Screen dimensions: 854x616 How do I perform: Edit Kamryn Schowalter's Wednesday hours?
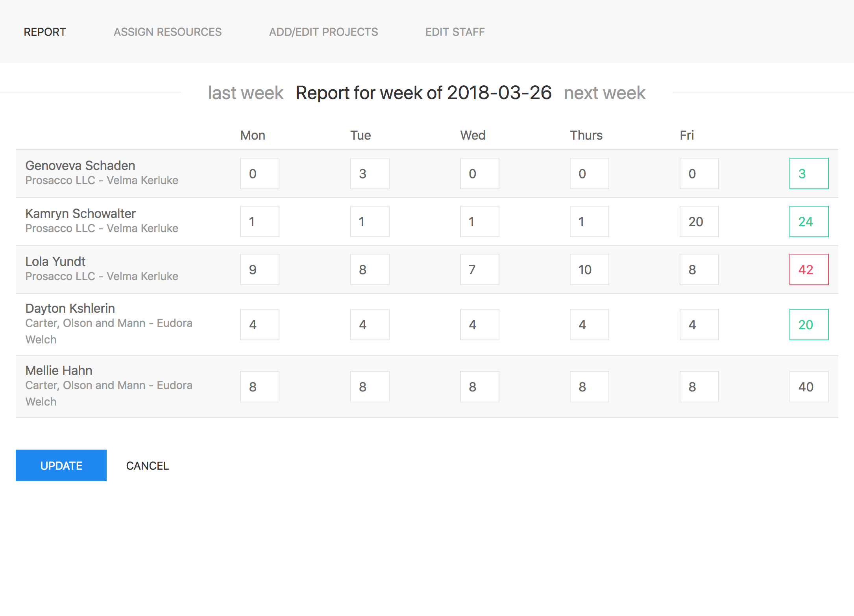click(x=480, y=221)
